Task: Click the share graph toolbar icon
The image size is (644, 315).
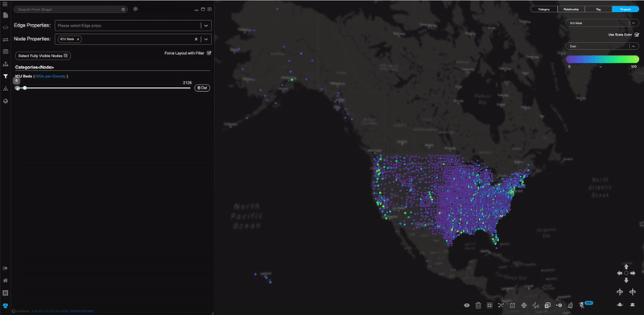Action: [535, 305]
